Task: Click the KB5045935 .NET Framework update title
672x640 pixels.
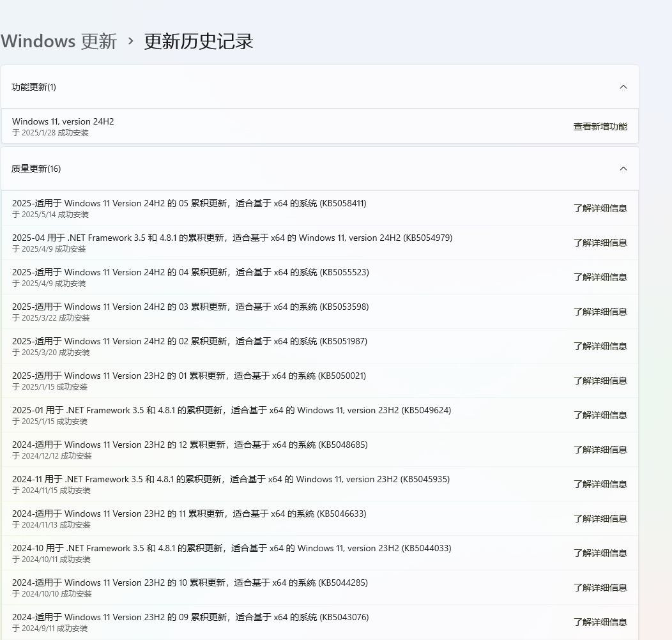Action: (x=231, y=479)
